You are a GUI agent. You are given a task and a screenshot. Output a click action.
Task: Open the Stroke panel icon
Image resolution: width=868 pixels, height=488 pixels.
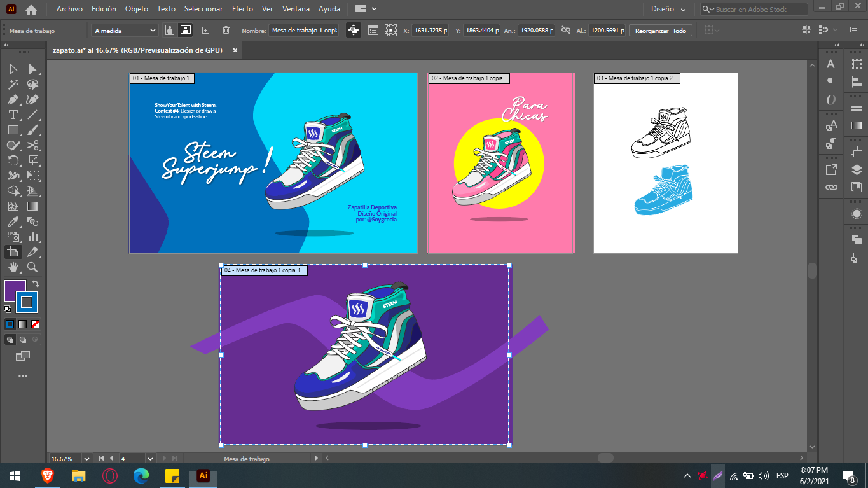(857, 107)
